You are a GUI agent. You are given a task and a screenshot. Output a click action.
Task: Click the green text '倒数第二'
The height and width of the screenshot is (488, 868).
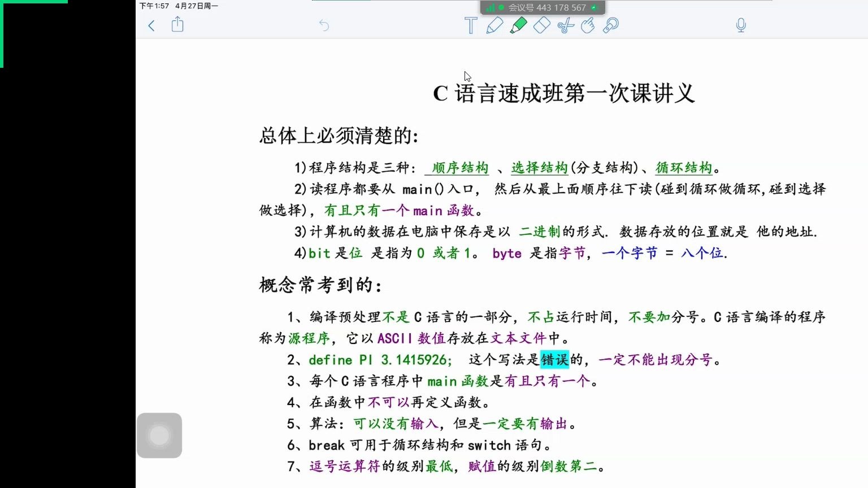click(568, 467)
